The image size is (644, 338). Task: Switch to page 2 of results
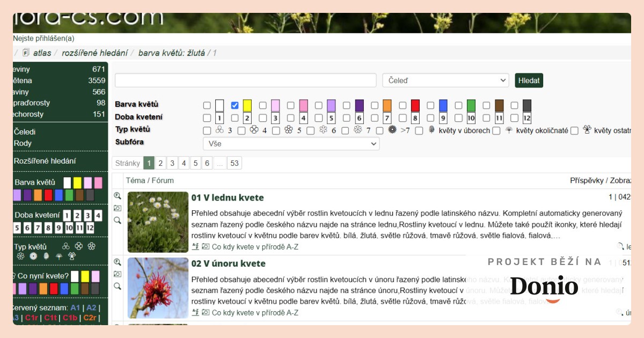tap(160, 163)
